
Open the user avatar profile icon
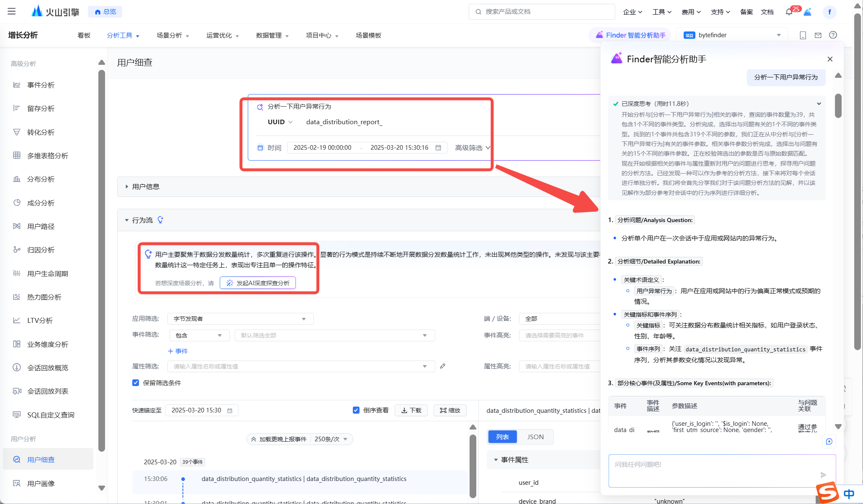[830, 12]
